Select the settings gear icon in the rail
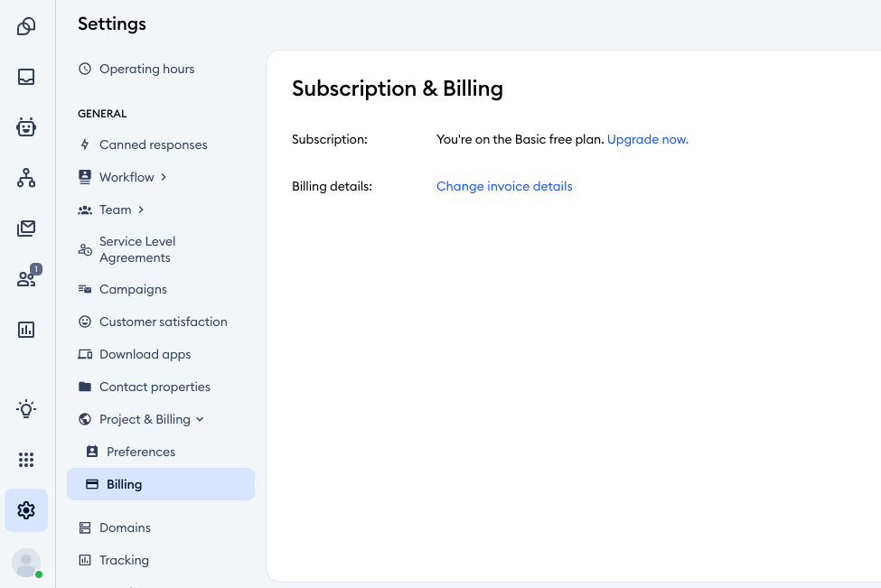The height and width of the screenshot is (588, 881). point(26,510)
